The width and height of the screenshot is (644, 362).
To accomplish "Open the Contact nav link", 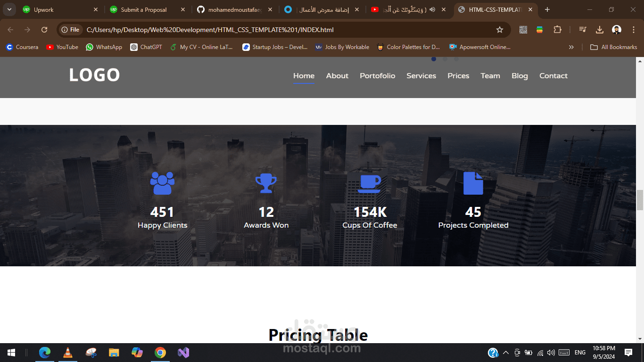I will pyautogui.click(x=553, y=76).
